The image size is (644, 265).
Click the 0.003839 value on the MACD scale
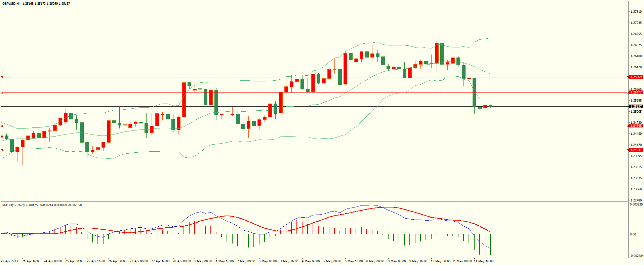point(636,204)
